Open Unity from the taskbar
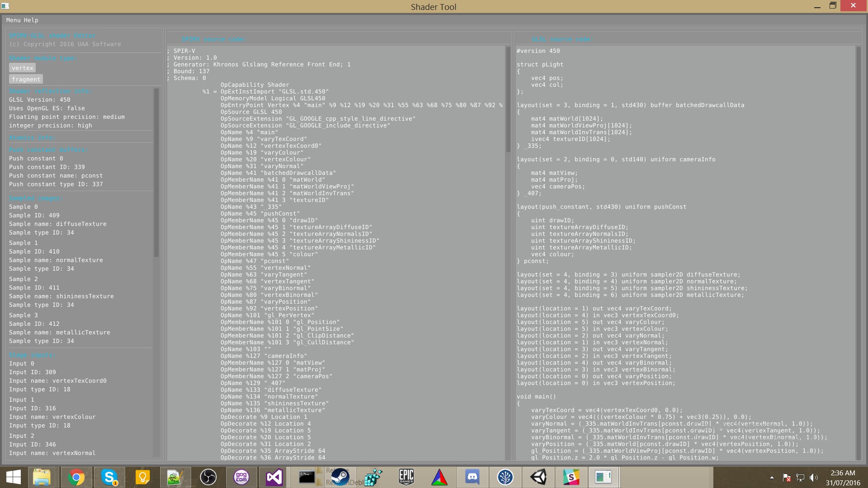 tap(538, 477)
